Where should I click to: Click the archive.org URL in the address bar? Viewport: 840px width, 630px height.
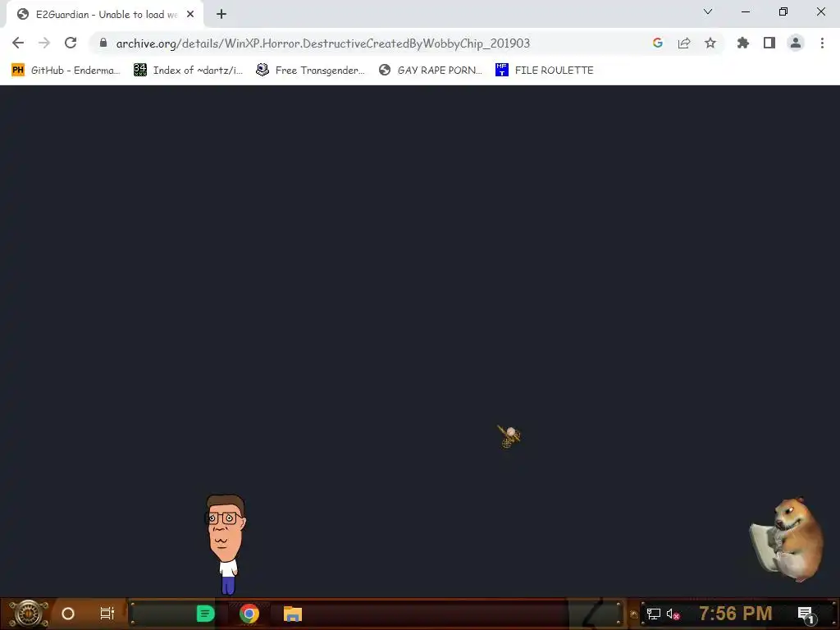pyautogui.click(x=323, y=43)
